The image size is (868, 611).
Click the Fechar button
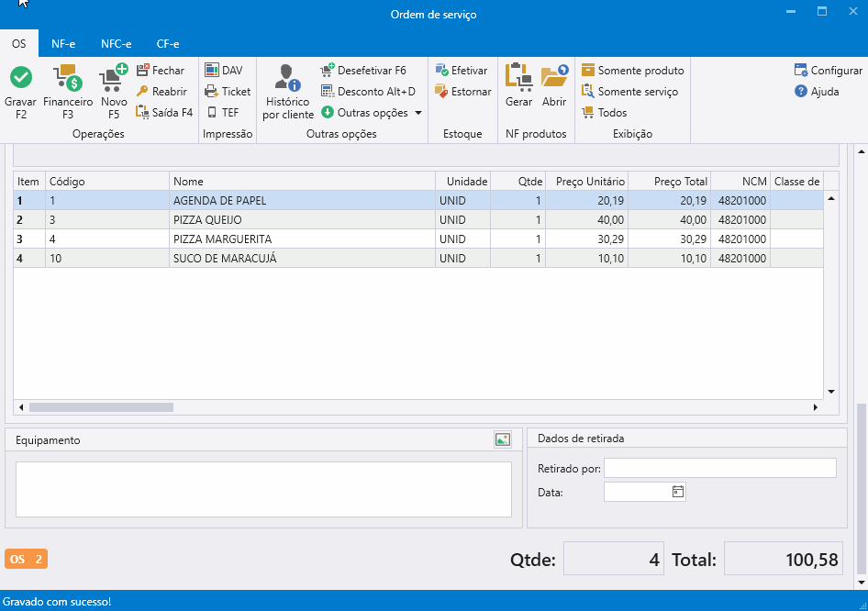tap(161, 71)
